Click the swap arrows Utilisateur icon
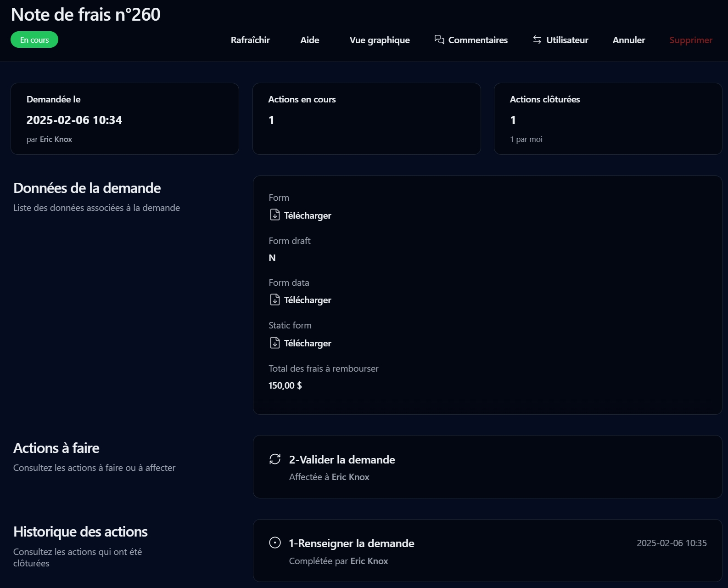This screenshot has height=588, width=728. (537, 40)
